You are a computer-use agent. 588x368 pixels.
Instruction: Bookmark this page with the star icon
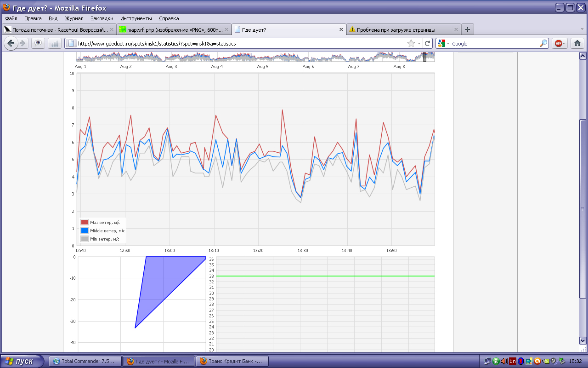[411, 43]
